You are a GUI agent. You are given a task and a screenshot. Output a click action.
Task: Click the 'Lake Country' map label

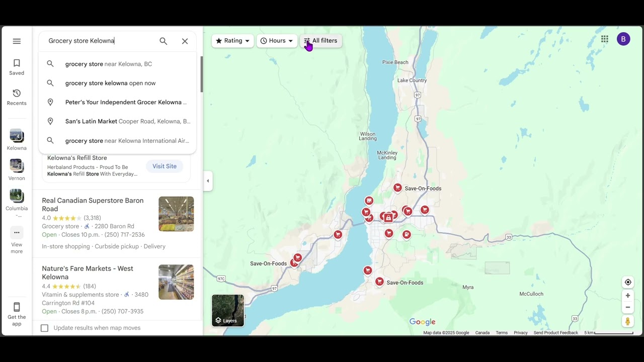(412, 80)
